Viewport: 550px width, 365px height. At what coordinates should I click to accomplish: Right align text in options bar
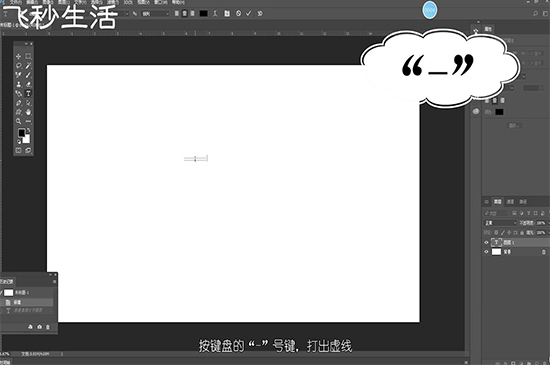192,13
